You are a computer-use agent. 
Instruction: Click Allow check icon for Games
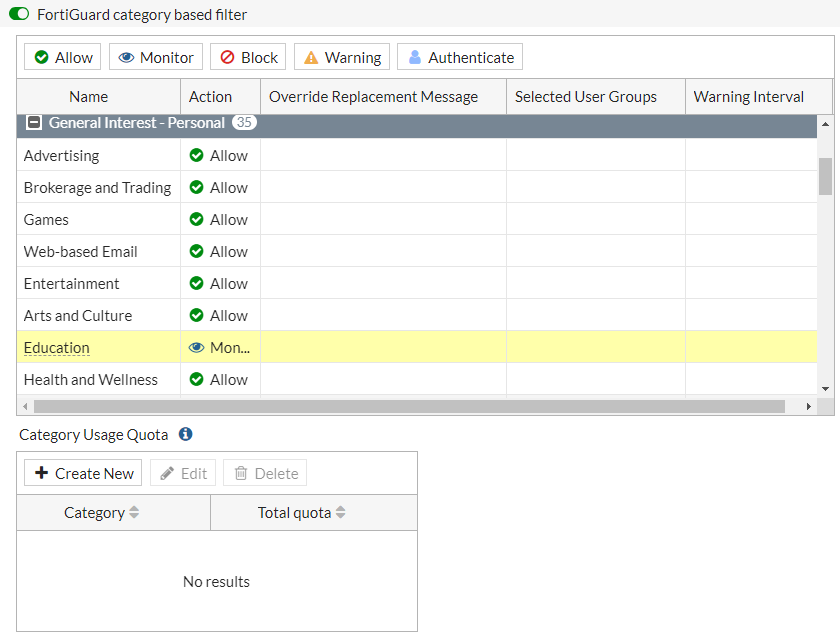(x=197, y=219)
